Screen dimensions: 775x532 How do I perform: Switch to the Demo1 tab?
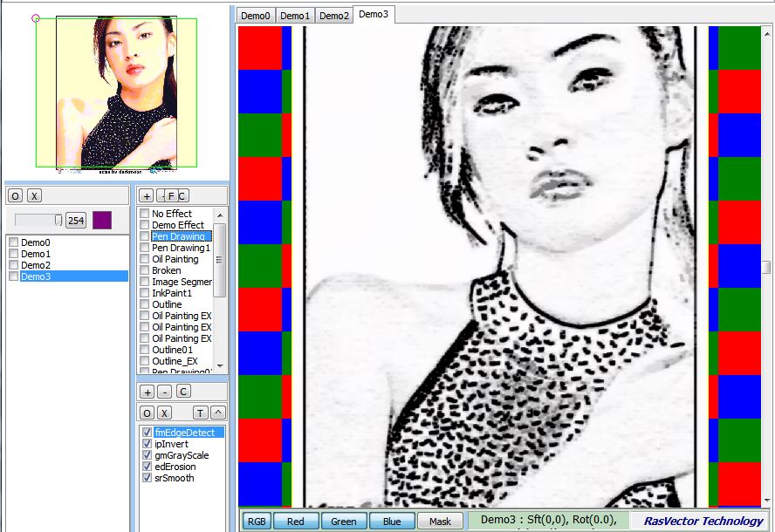coord(295,16)
